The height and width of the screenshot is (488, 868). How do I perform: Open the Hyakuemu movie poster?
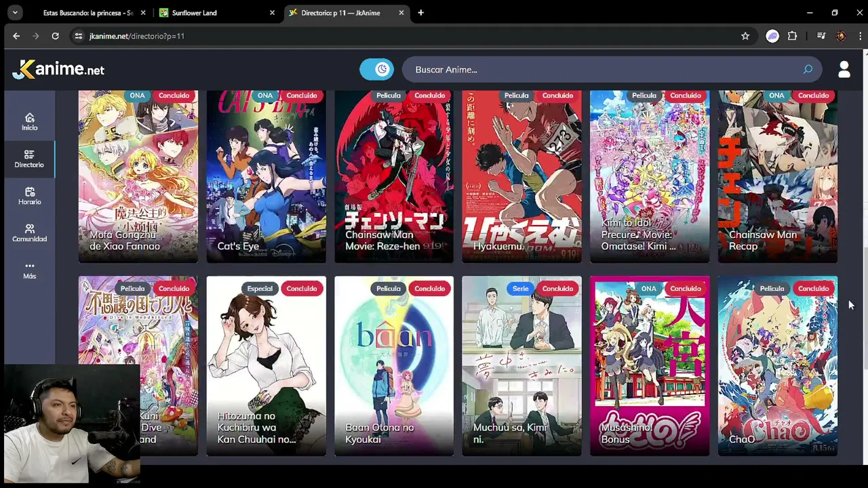tap(521, 176)
